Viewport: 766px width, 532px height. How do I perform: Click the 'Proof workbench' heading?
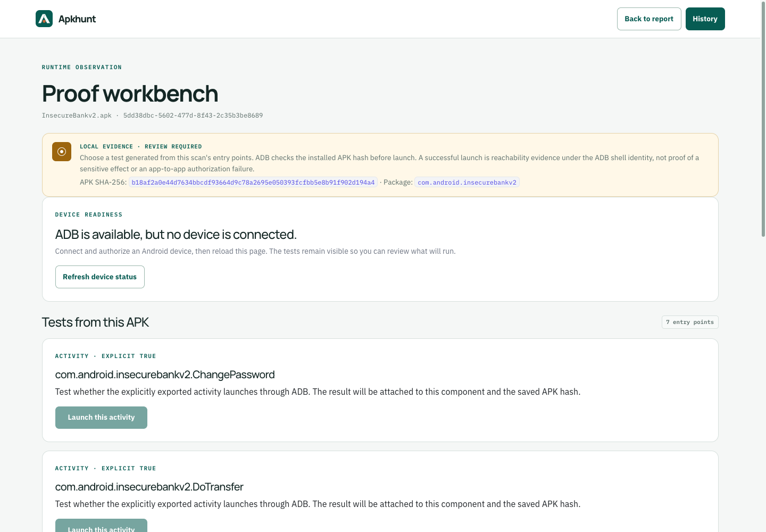click(130, 94)
